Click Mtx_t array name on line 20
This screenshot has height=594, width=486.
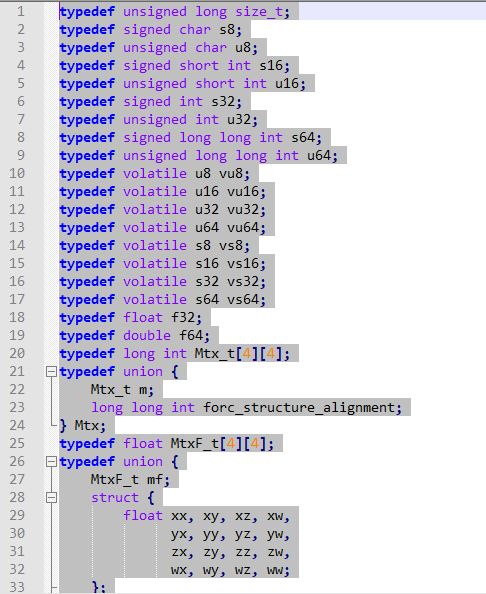tap(215, 354)
